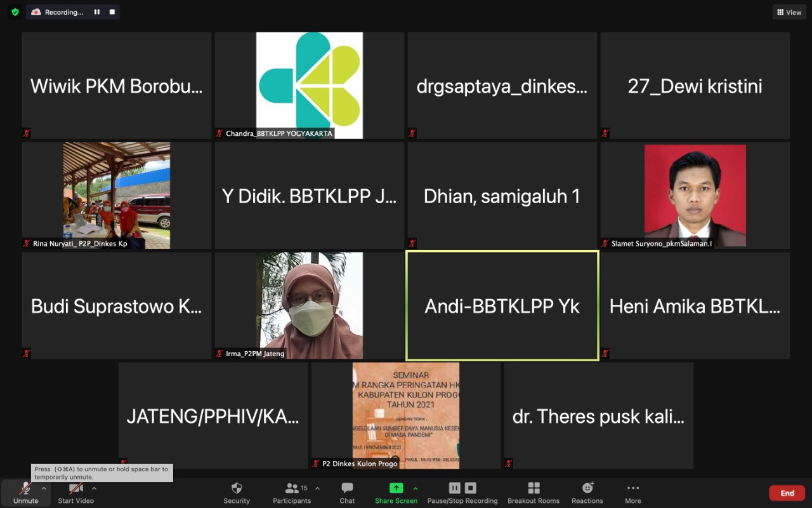This screenshot has height=508, width=812.
Task: Expand Share Screen options arrow
Action: [x=416, y=488]
